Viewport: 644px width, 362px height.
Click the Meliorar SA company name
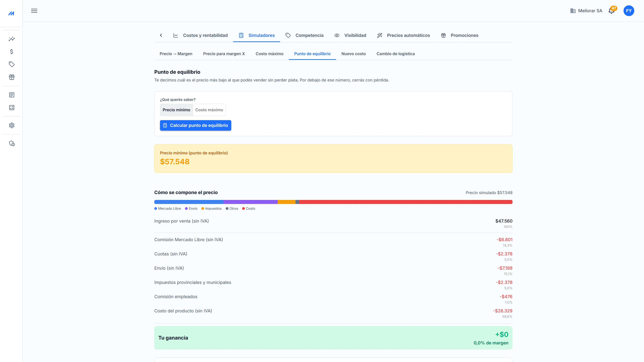590,11
